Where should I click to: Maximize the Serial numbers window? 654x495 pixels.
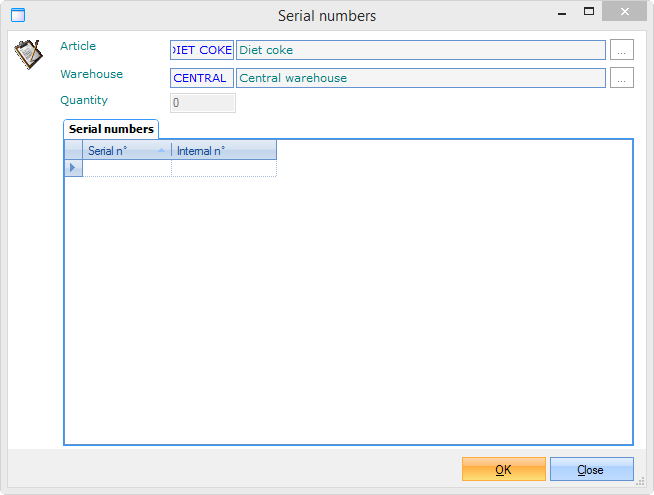pyautogui.click(x=589, y=13)
